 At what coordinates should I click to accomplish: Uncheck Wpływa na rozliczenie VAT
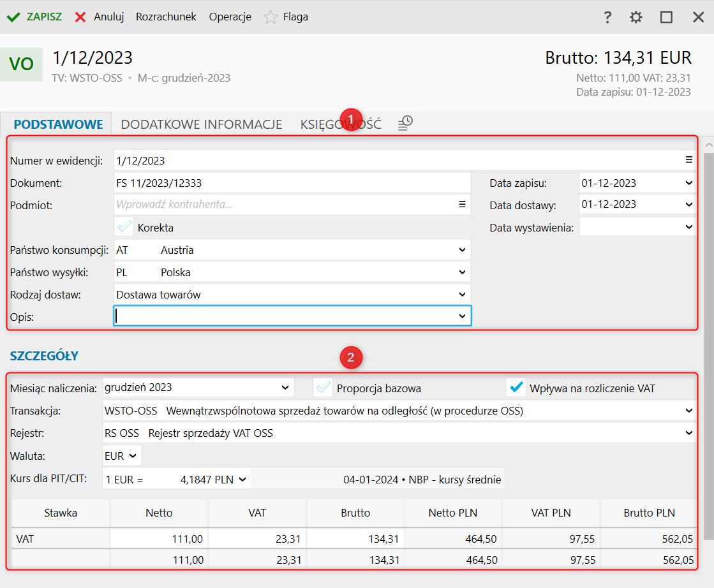coord(516,388)
